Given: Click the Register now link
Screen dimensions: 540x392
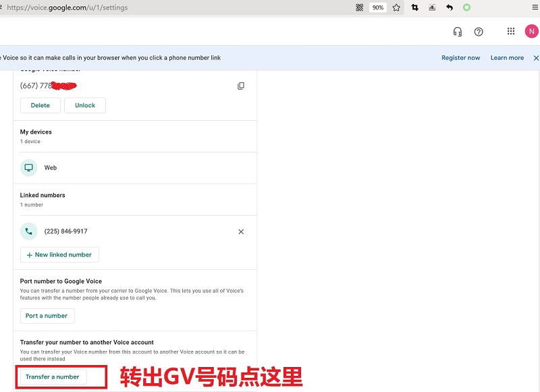Looking at the screenshot, I should coord(461,58).
